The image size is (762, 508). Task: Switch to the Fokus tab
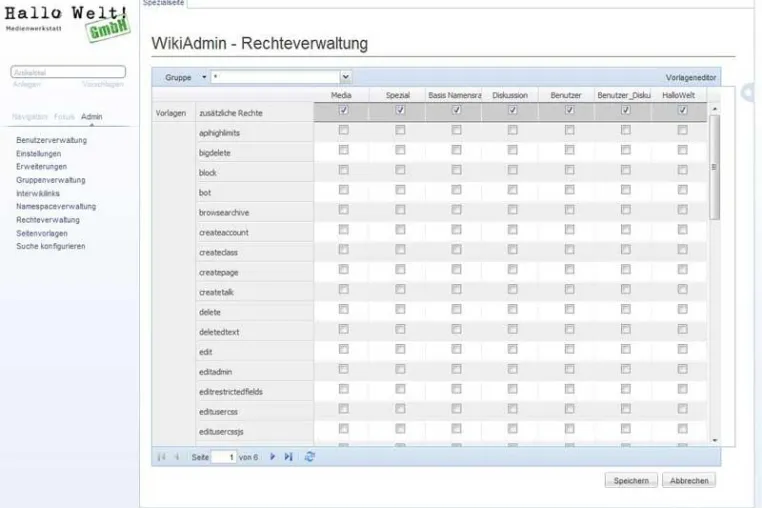click(64, 117)
